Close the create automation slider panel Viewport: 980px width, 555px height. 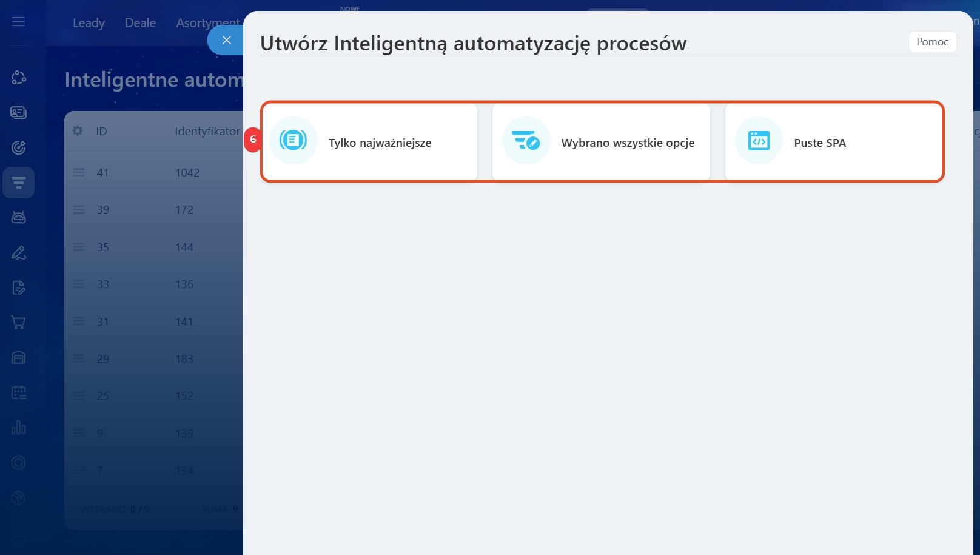coord(226,41)
